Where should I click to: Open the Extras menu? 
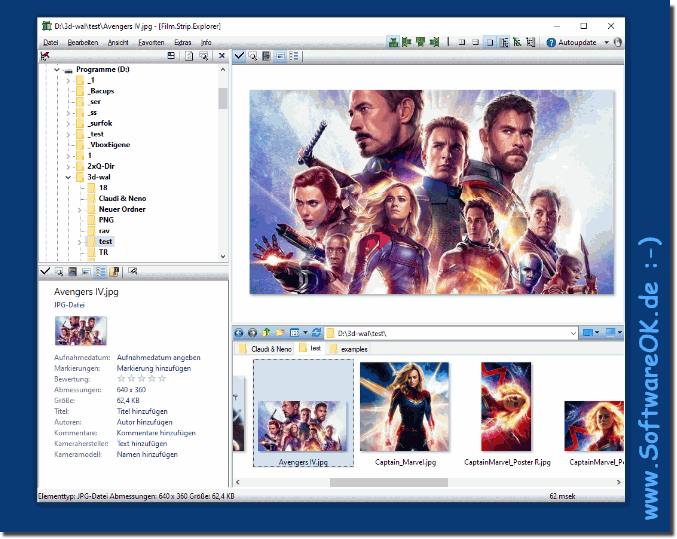point(183,42)
